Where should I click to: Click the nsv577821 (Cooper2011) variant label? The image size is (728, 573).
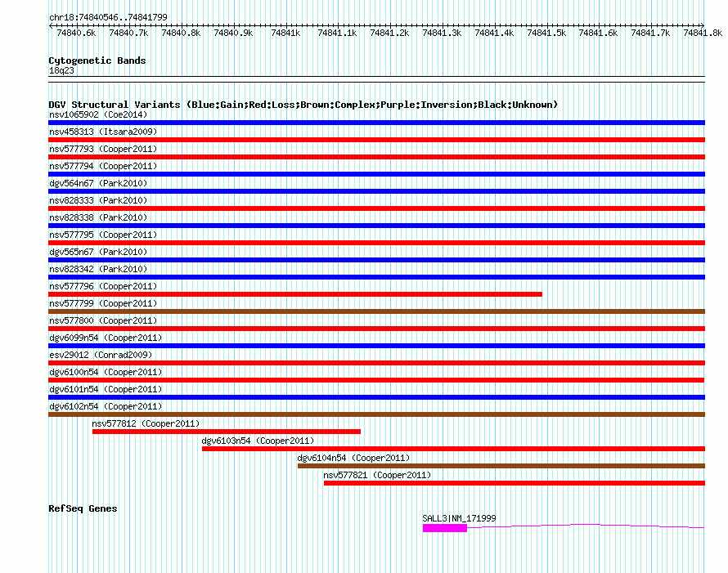377,475
